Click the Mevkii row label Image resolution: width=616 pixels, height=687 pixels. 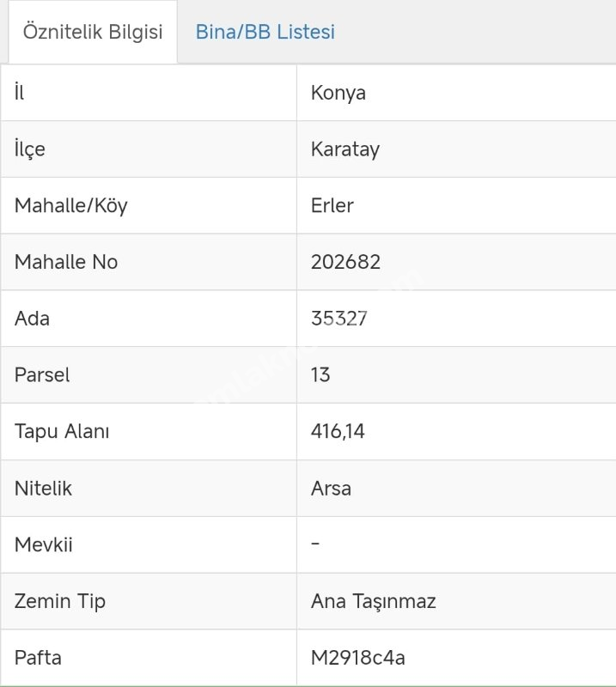[x=44, y=544]
